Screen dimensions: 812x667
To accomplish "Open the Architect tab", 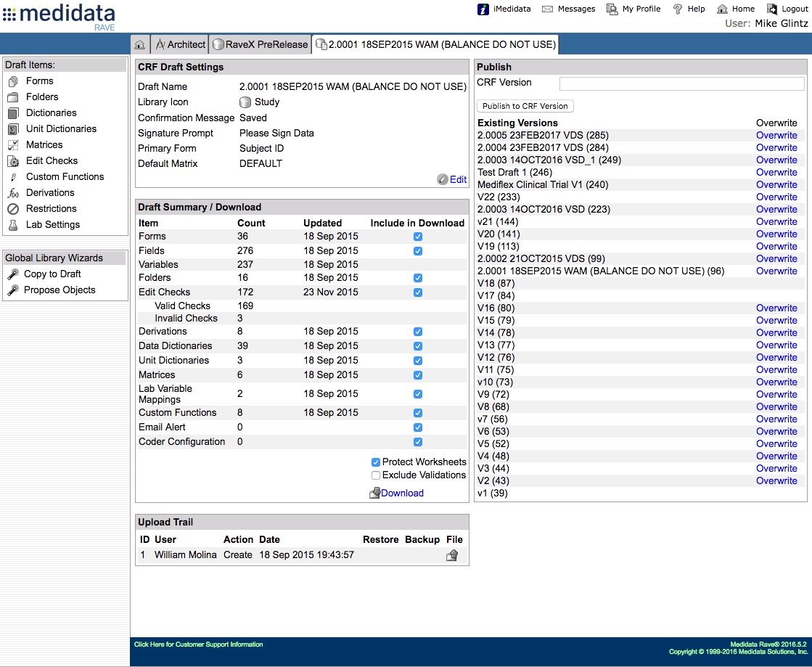I will 180,45.
